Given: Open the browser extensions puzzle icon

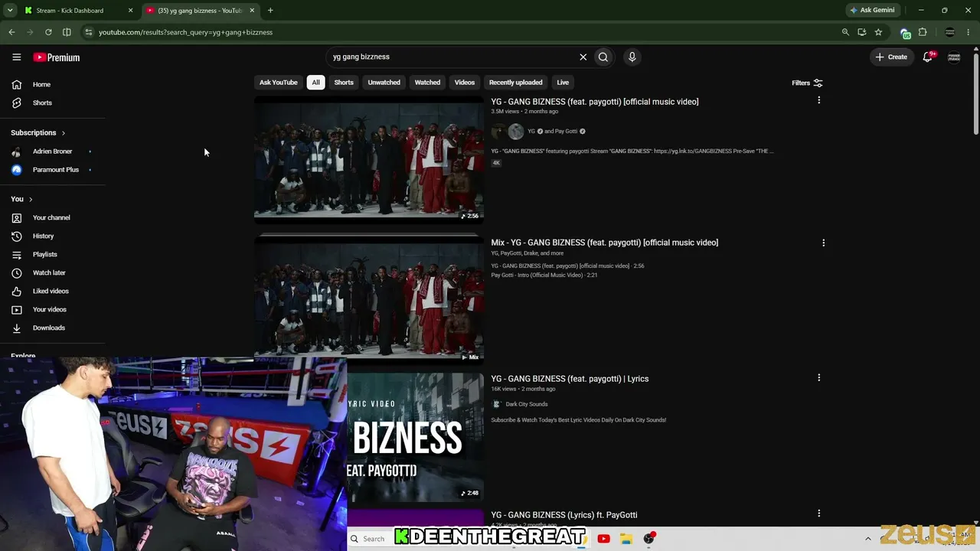Looking at the screenshot, I should point(923,32).
